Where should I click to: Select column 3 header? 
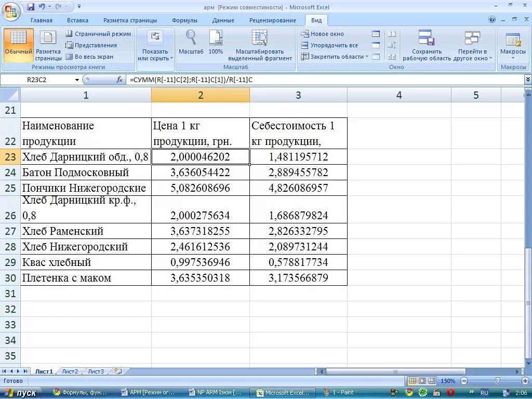[298, 95]
